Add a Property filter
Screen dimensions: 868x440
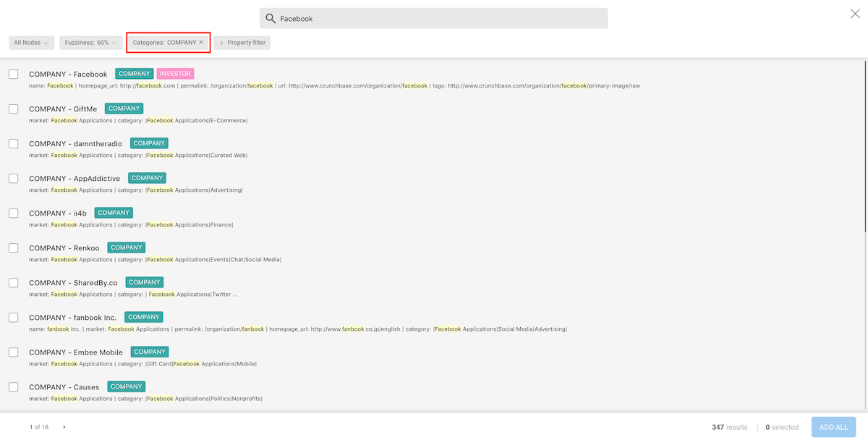pyautogui.click(x=246, y=43)
